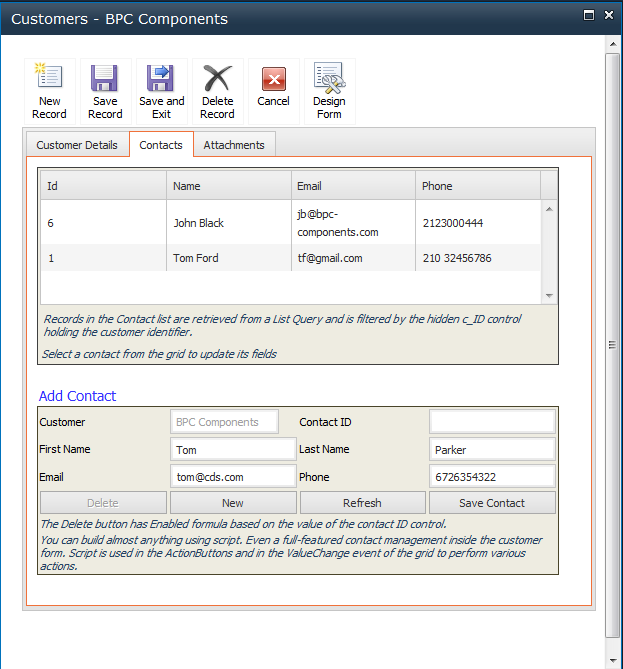The image size is (623, 669).
Task: Click the Refresh button
Action: click(362, 503)
